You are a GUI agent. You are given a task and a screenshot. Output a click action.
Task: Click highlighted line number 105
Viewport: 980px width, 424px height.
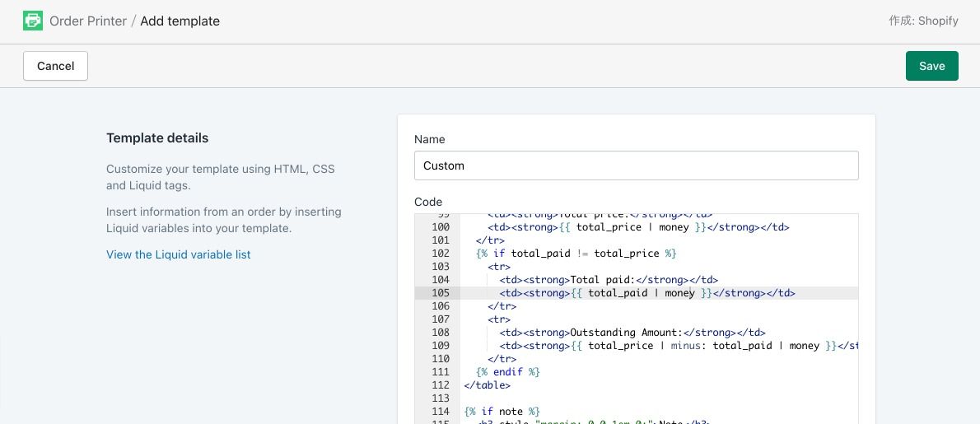440,293
